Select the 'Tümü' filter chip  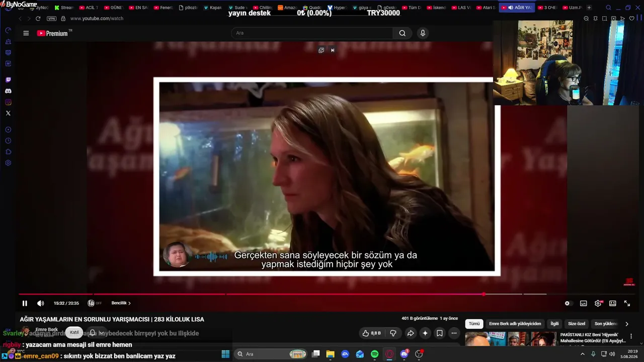tap(474, 324)
